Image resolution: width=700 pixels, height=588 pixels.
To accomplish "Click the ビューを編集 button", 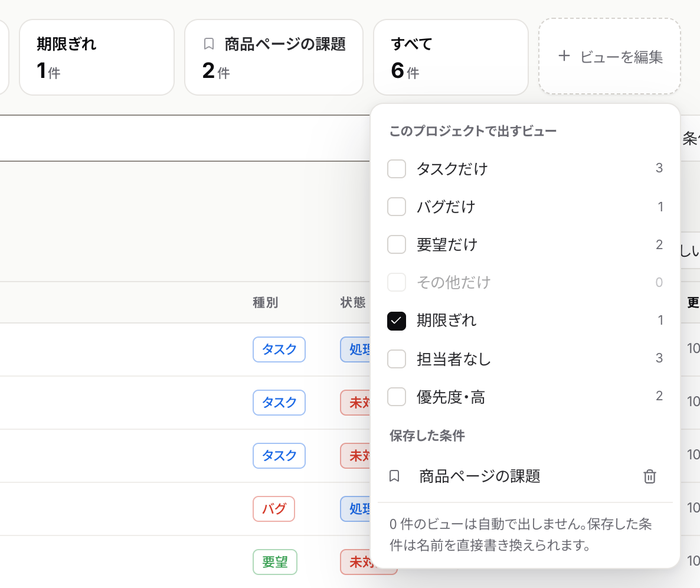I will pos(610,56).
